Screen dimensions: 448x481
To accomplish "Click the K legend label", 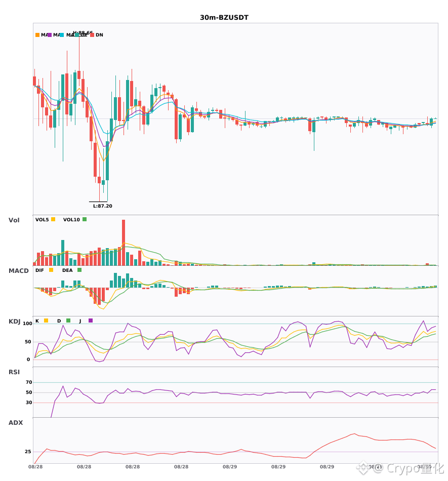I will pos(37,321).
